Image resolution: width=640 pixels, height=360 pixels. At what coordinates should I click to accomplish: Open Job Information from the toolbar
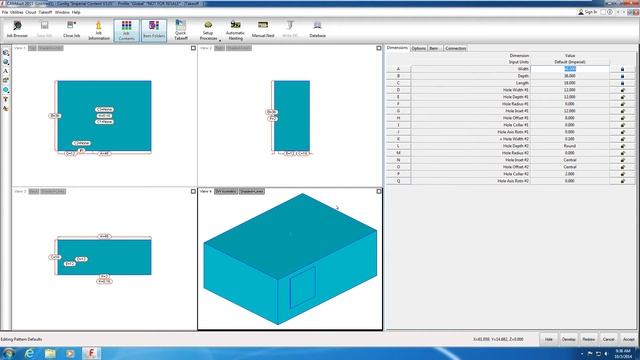pos(99,31)
